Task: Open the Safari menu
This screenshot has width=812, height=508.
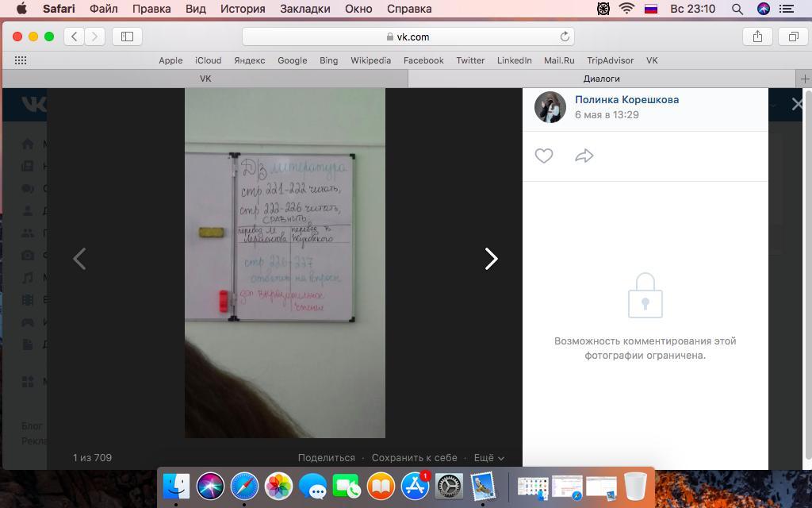Action: (x=59, y=9)
